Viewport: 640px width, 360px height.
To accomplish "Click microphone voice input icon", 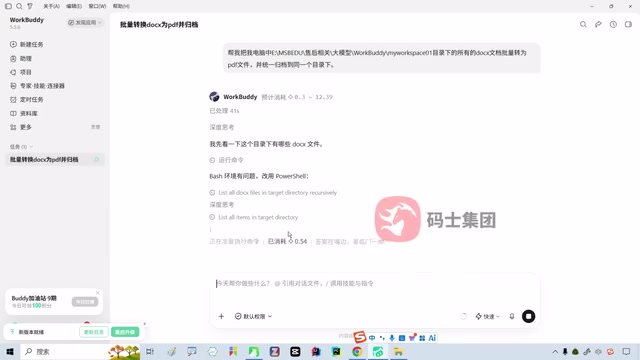I will [x=512, y=316].
